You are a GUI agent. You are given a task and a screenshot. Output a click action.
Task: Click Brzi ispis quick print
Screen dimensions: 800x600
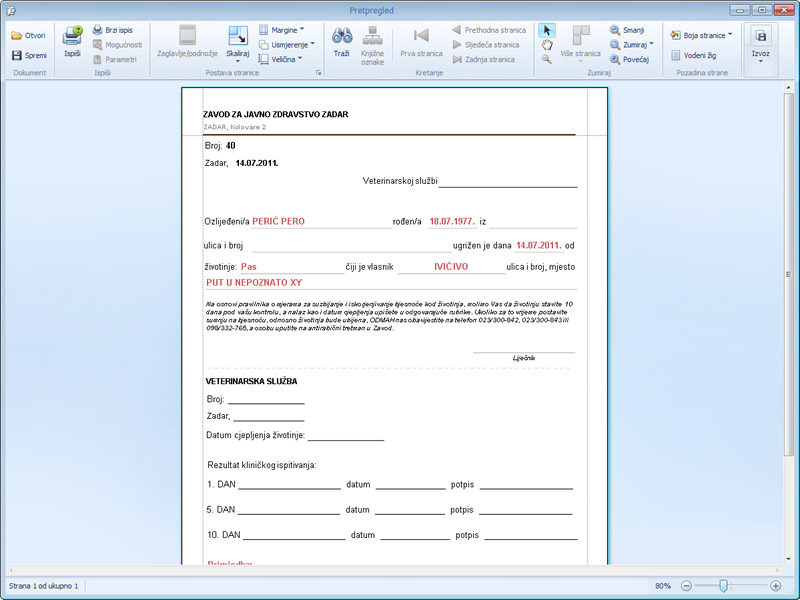(x=113, y=30)
